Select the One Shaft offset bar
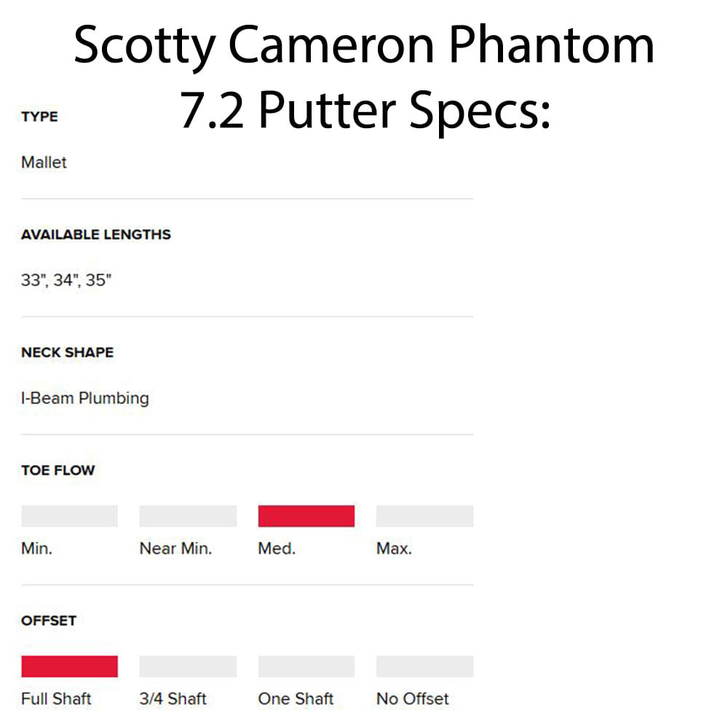Viewport: 728px width, 728px height. 306,666
